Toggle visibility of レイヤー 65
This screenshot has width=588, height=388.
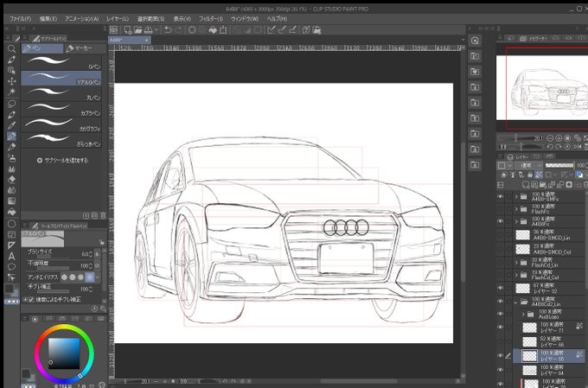pyautogui.click(x=501, y=355)
